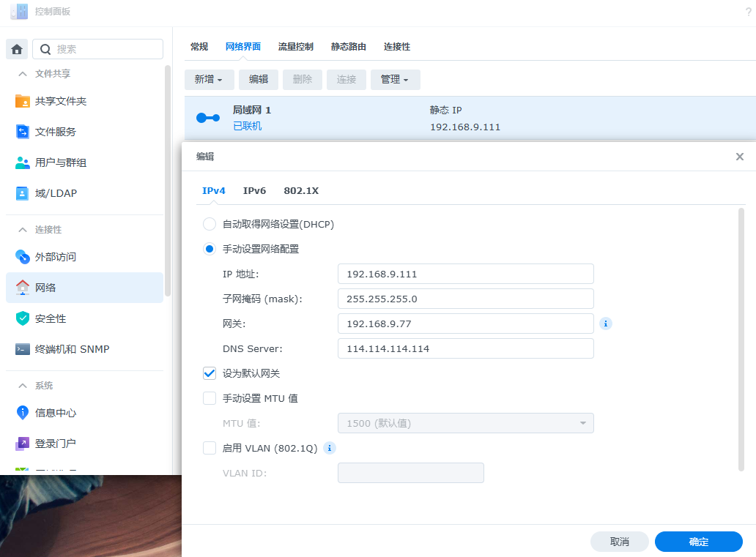
Task: Select the LAN 1 (局域网 1) row title
Action: (x=252, y=110)
